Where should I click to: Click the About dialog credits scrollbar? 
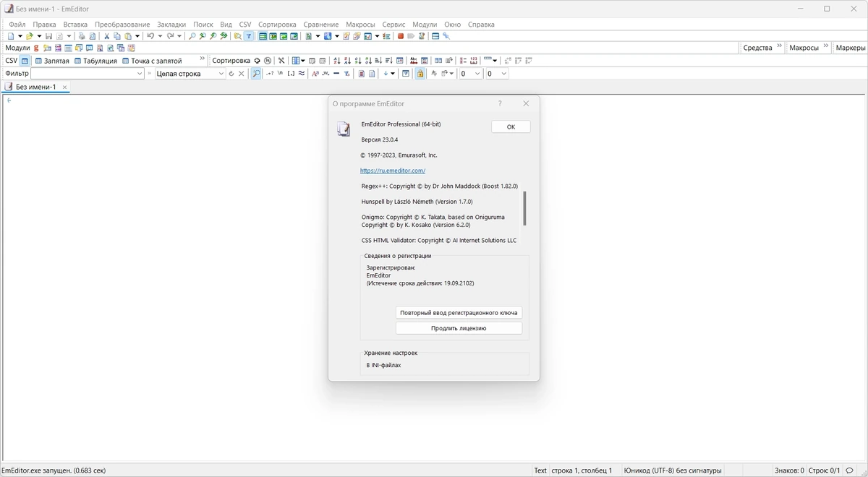[524, 208]
